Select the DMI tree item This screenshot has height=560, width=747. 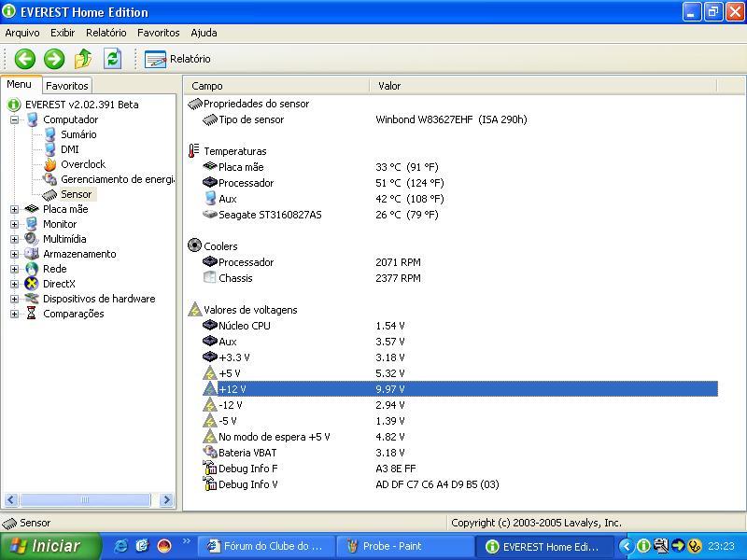point(69,149)
